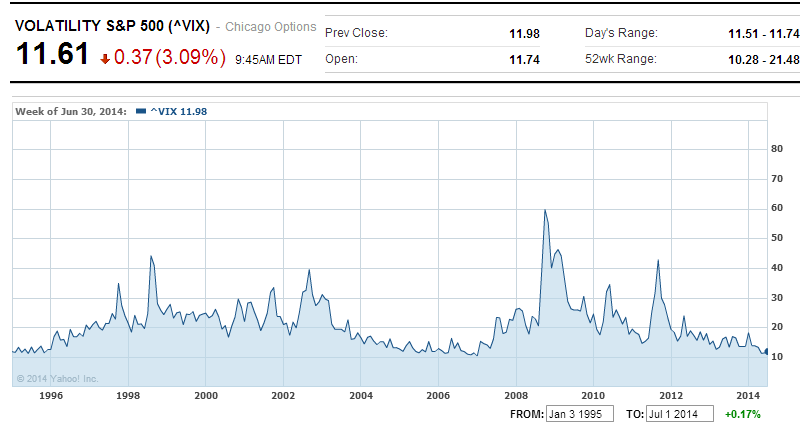Click the 2011 chart spike near 42
809x435 pixels.
(x=658, y=261)
